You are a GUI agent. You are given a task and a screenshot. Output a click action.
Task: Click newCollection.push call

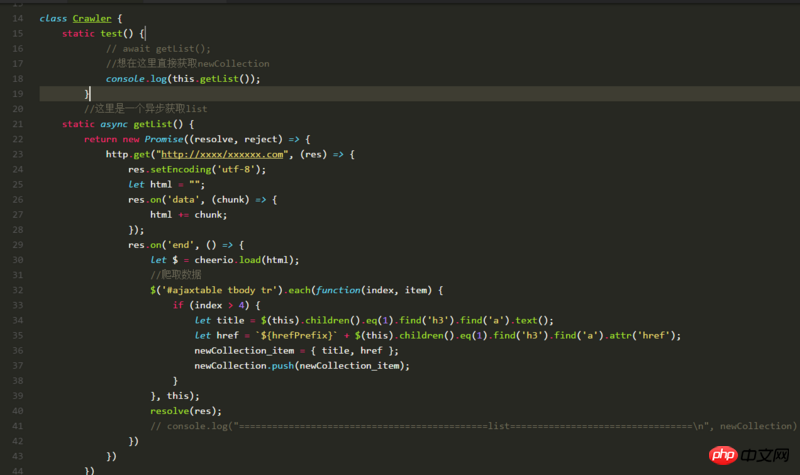(x=302, y=366)
